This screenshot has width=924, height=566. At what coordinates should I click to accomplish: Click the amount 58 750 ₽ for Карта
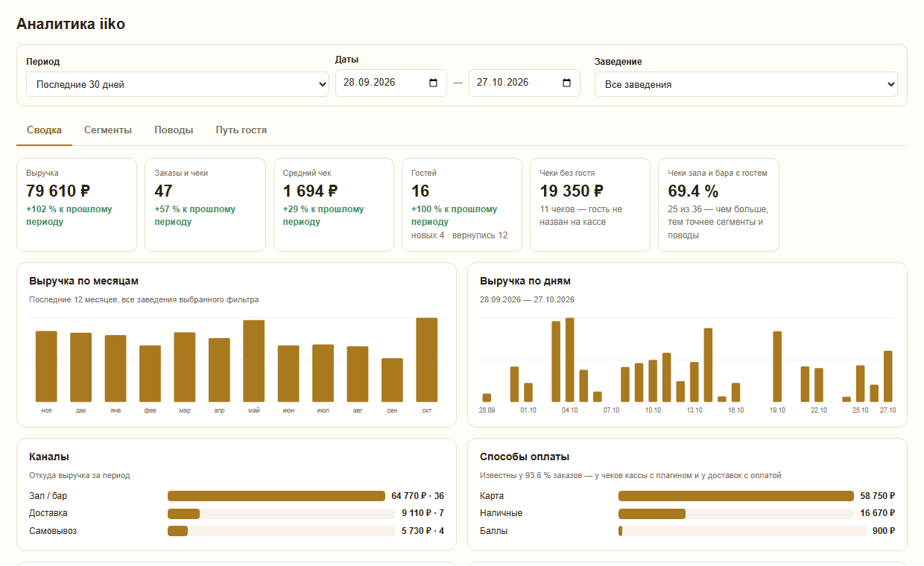878,496
